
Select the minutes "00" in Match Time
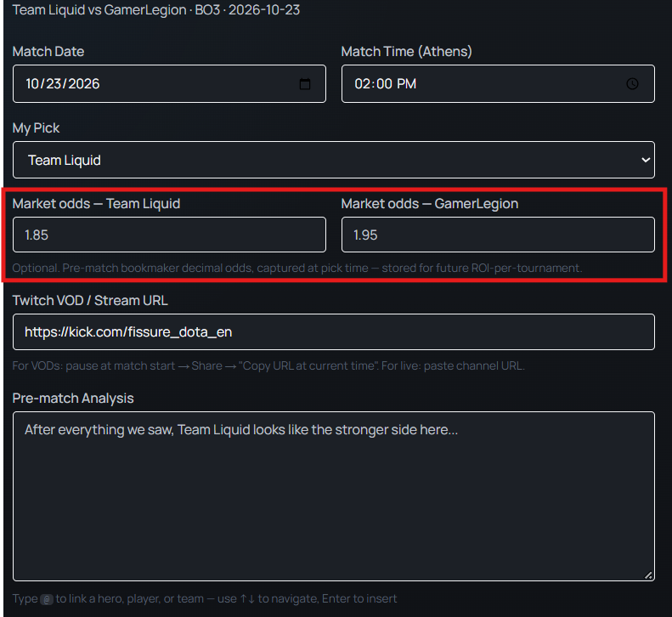click(x=385, y=83)
